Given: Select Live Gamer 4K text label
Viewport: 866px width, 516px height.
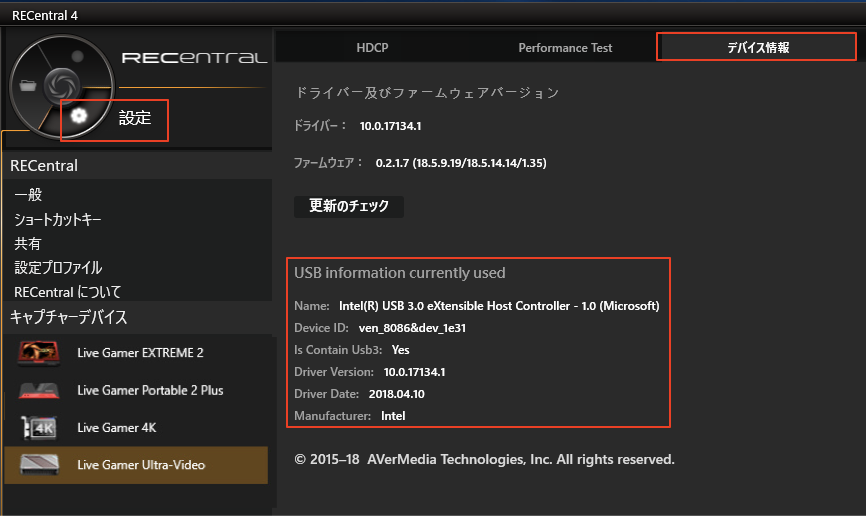Looking at the screenshot, I should tap(117, 428).
